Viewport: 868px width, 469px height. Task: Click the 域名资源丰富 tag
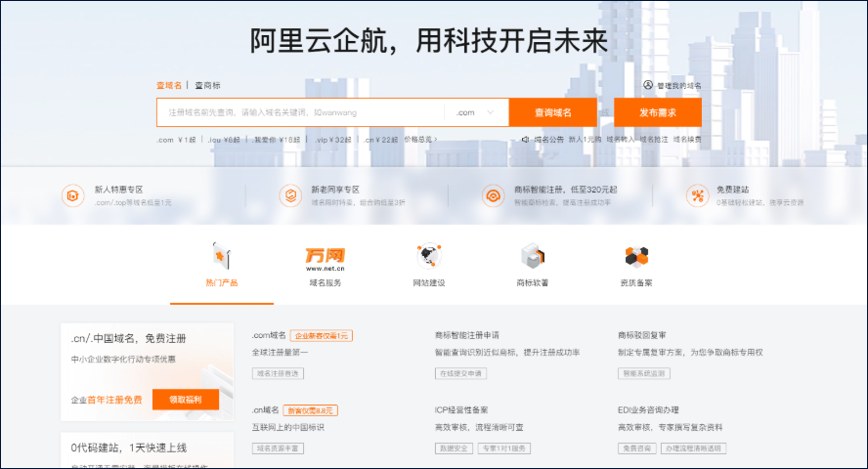[278, 448]
